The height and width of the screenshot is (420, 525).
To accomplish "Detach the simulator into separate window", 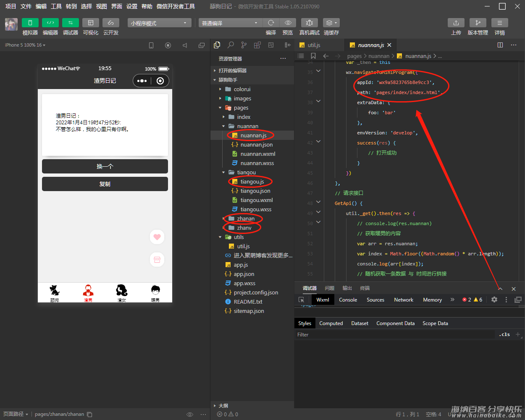I will 202,45.
